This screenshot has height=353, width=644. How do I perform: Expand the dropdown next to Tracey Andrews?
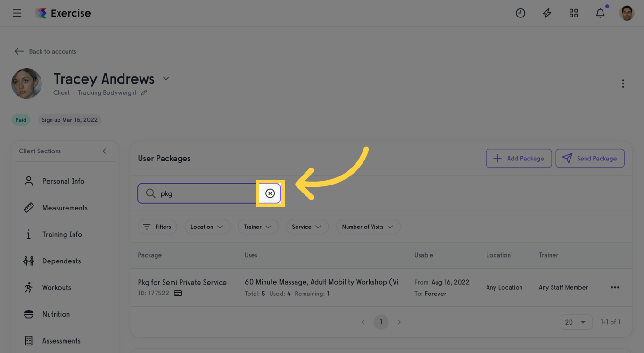click(166, 79)
